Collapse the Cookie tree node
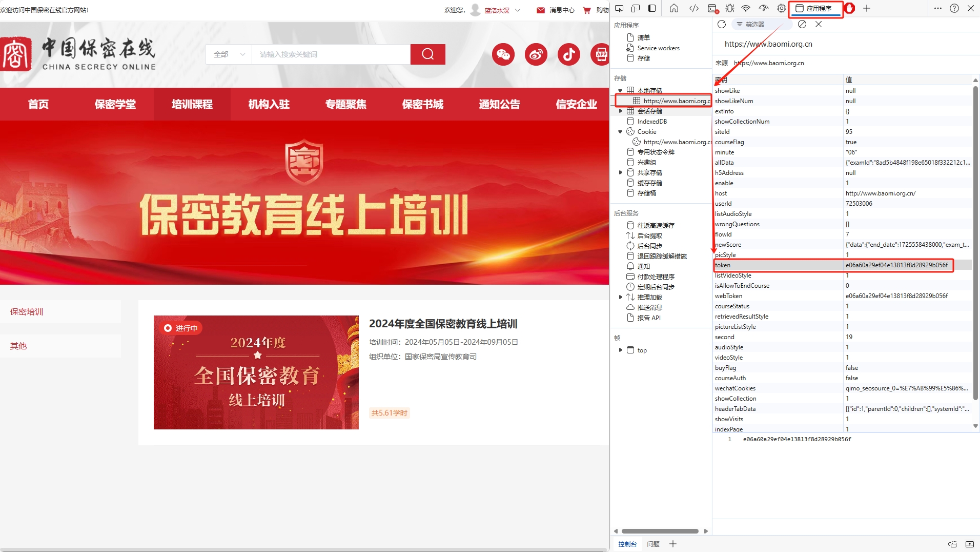 coord(620,132)
